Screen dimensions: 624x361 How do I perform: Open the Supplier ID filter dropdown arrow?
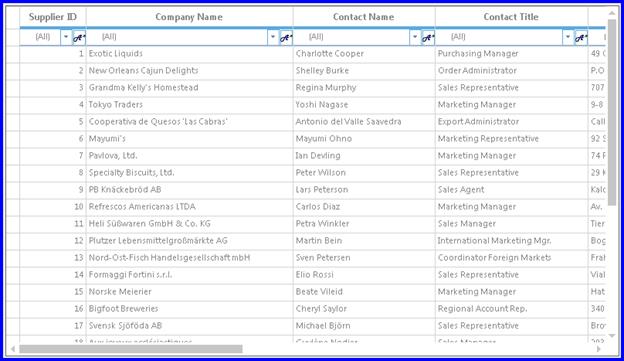(x=66, y=37)
